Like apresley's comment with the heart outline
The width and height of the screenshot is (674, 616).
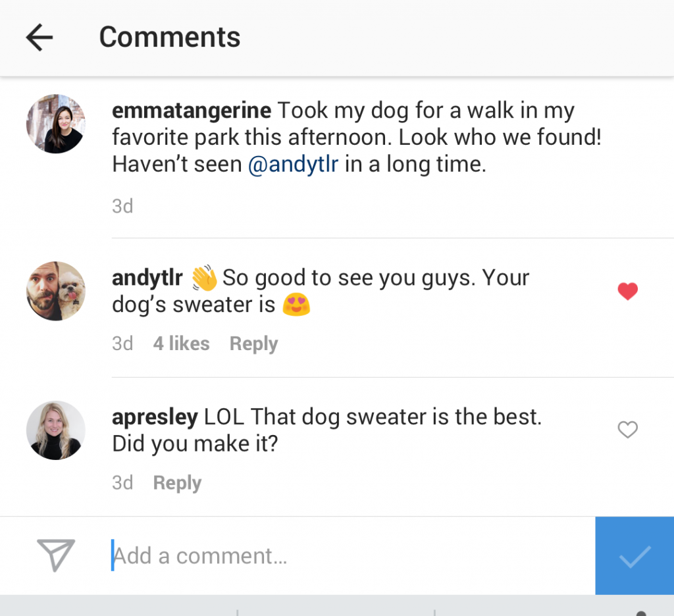coord(627,430)
